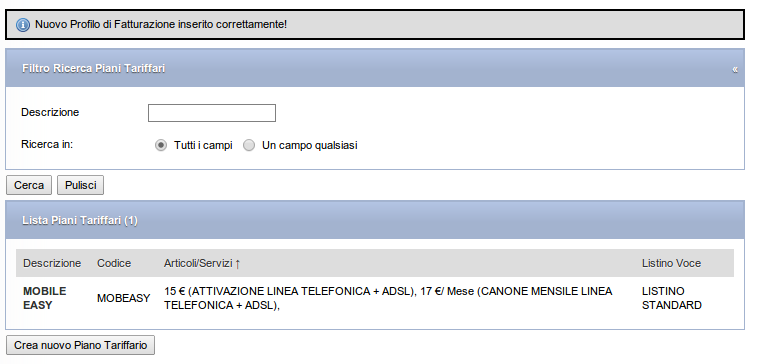759x364 pixels.
Task: Collapse the Filtro Ricerca panel with chevron
Action: (735, 70)
